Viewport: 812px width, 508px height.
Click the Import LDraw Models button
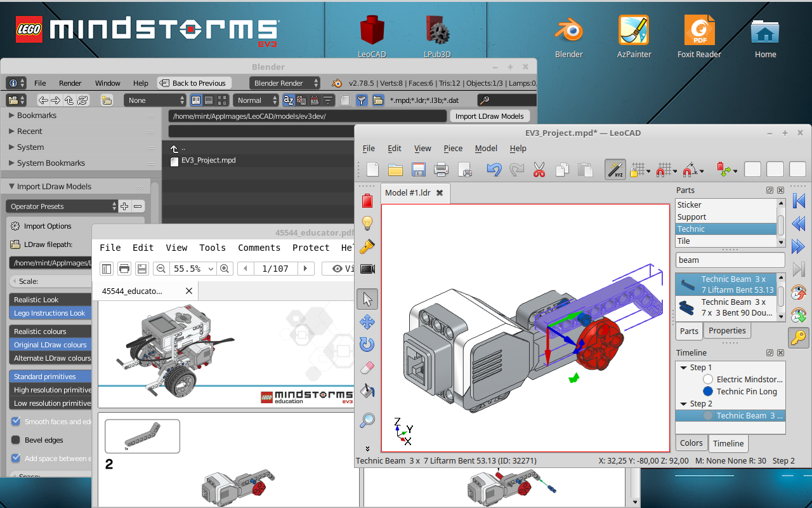coord(489,116)
